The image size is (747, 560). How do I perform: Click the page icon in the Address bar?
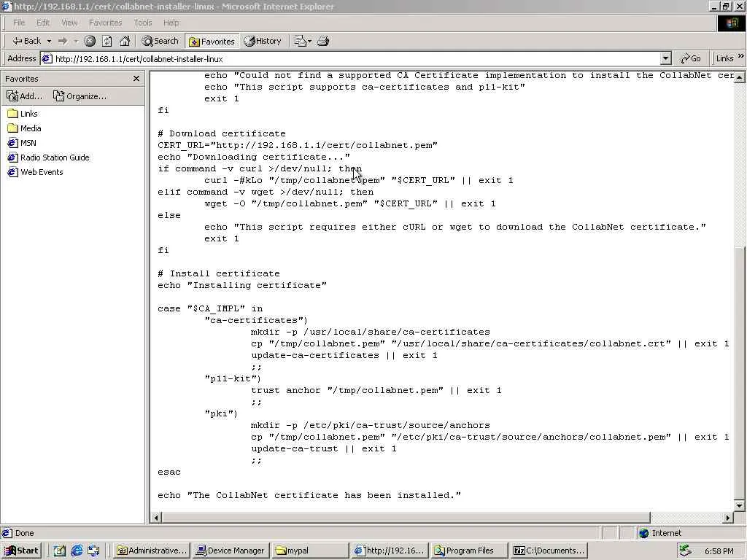pos(47,58)
